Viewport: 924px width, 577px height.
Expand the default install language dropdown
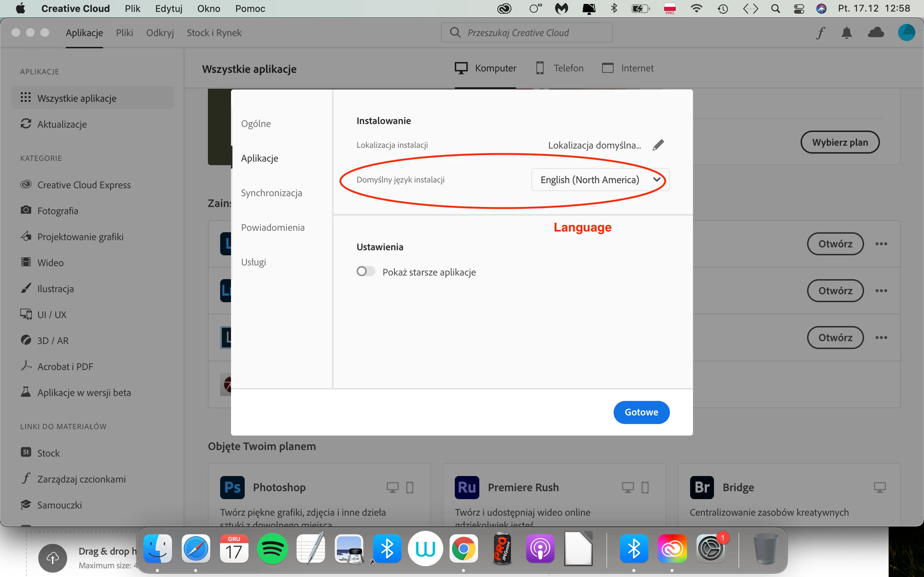click(600, 180)
